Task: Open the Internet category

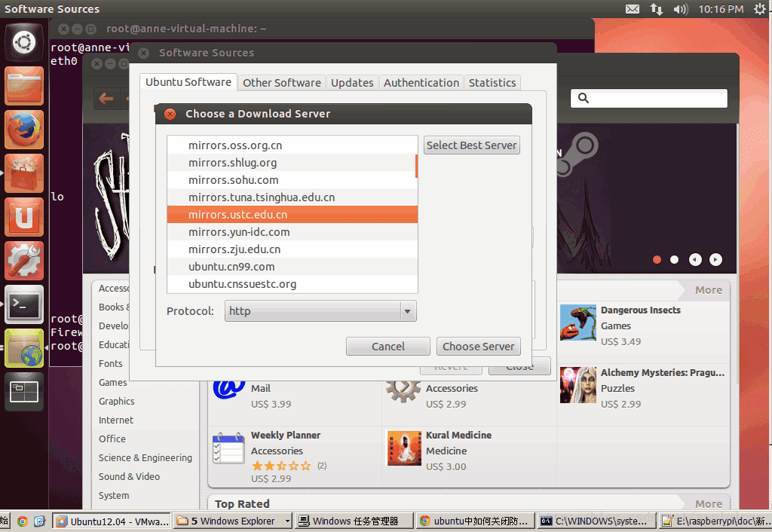Action: (x=115, y=420)
